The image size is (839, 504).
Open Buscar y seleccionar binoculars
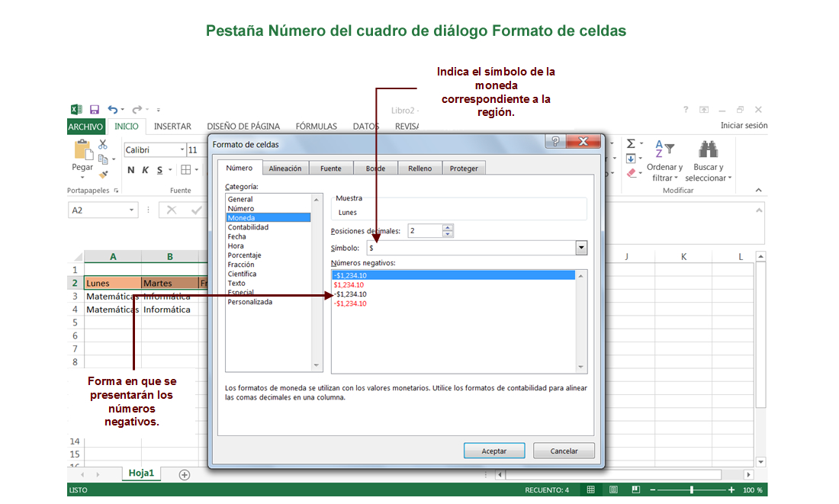click(708, 161)
